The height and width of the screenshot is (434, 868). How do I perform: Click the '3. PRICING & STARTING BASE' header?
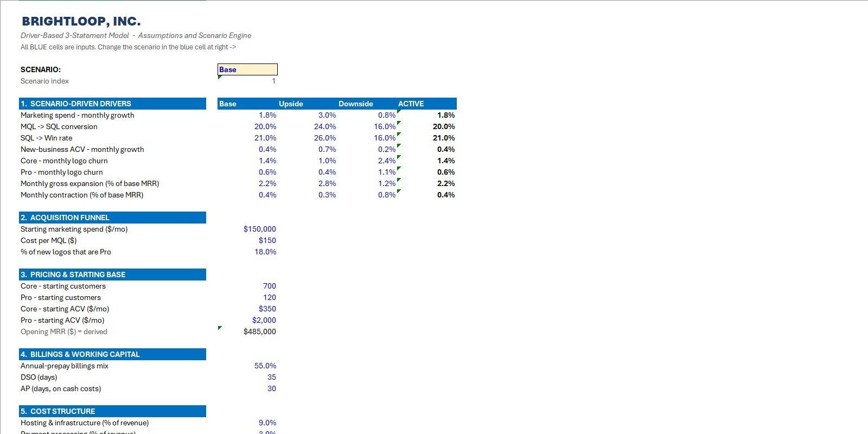pyautogui.click(x=112, y=275)
